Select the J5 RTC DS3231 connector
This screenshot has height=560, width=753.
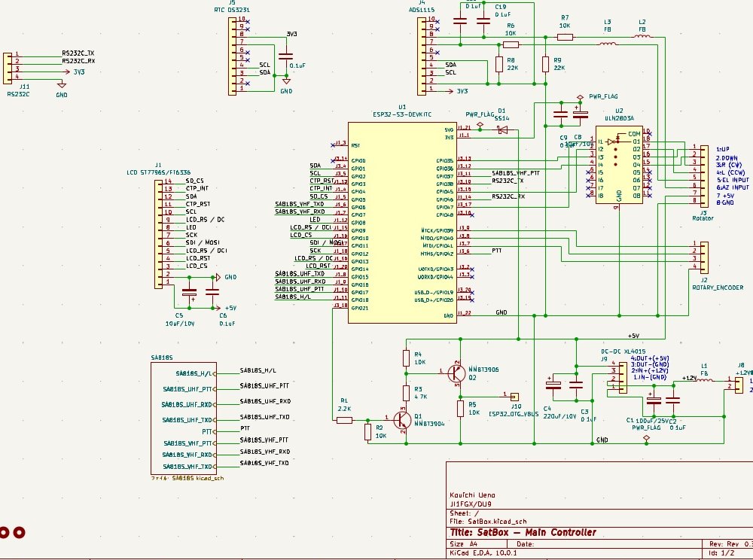tap(232, 56)
